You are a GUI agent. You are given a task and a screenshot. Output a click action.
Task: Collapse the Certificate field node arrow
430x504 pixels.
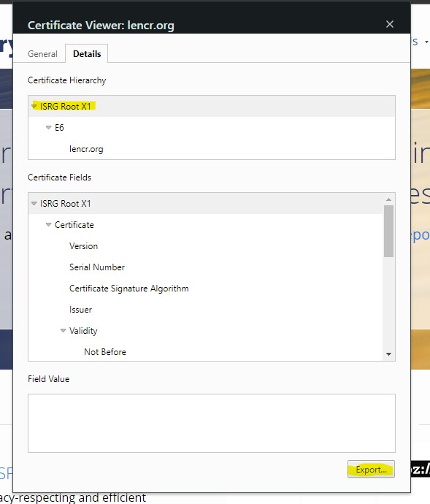pos(48,225)
